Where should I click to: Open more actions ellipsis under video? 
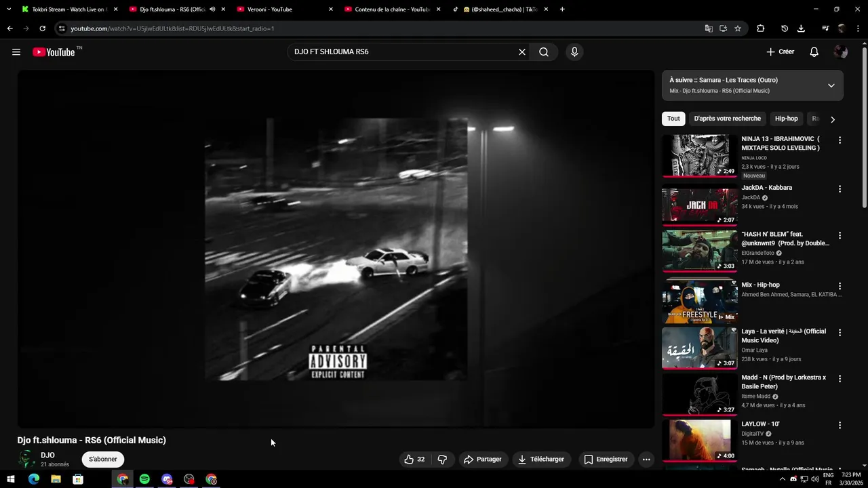646,459
